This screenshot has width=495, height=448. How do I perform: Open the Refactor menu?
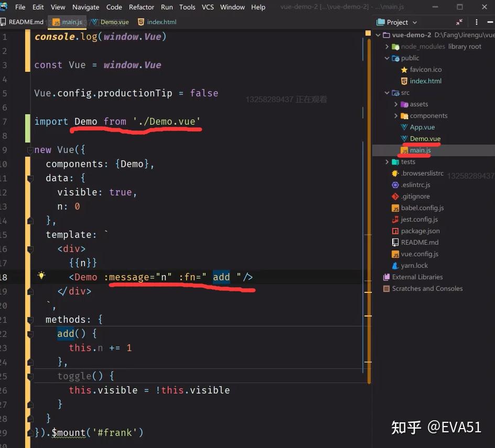pyautogui.click(x=142, y=7)
